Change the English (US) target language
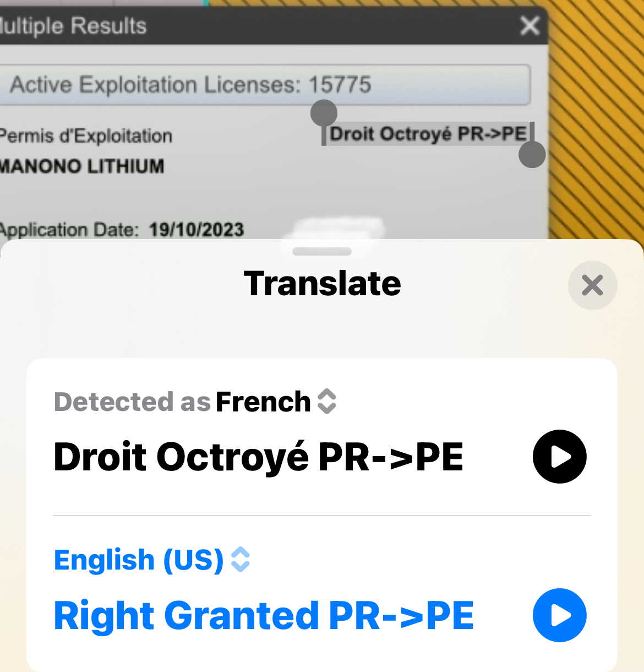Image resolution: width=644 pixels, height=672 pixels. (x=152, y=560)
